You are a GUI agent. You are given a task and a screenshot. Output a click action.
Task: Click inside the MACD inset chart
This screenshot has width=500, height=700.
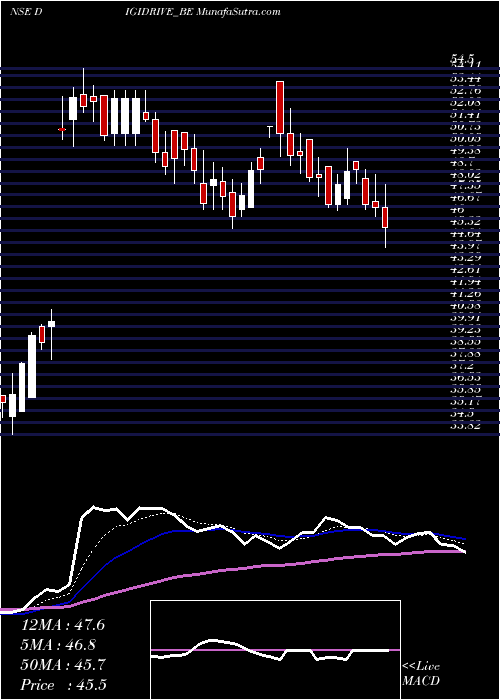pos(275,650)
